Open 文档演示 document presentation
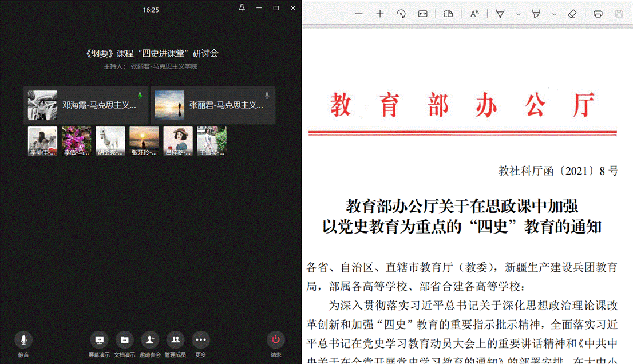This screenshot has height=364, width=633. [x=124, y=340]
